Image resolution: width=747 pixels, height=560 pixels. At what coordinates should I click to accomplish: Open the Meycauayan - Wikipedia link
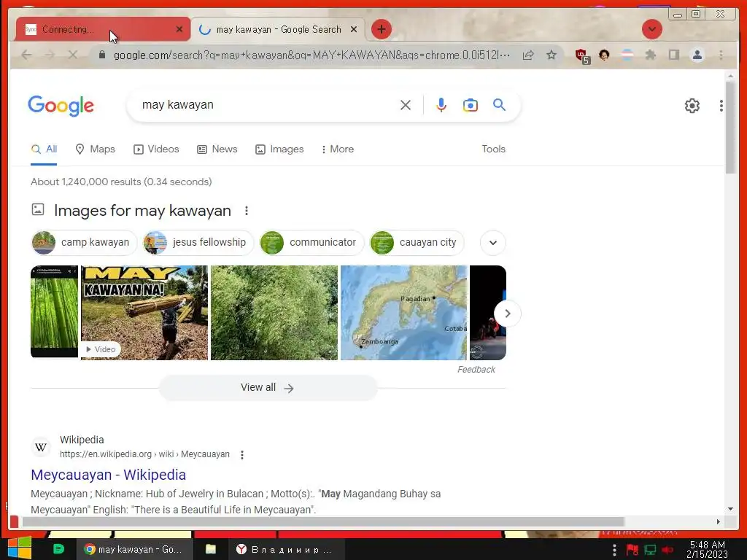coord(108,475)
